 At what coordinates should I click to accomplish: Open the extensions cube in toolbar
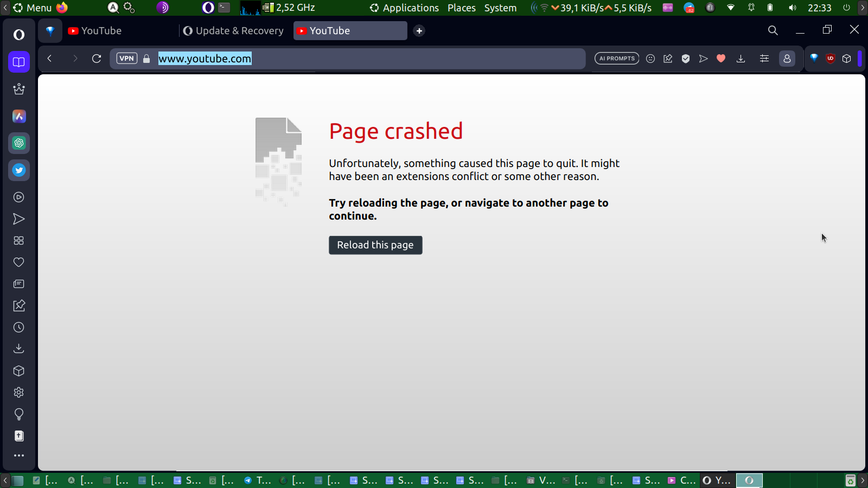847,59
